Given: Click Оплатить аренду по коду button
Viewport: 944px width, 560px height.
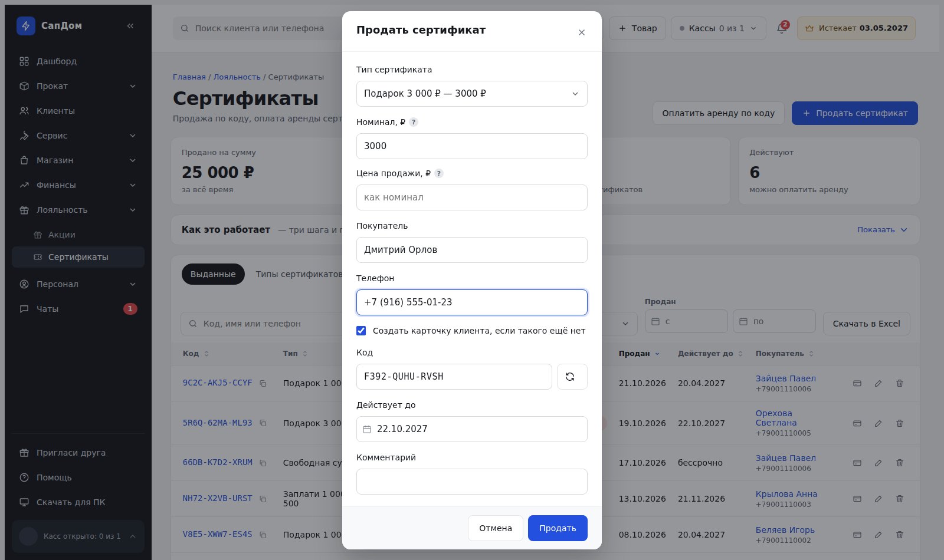Looking at the screenshot, I should click(718, 113).
